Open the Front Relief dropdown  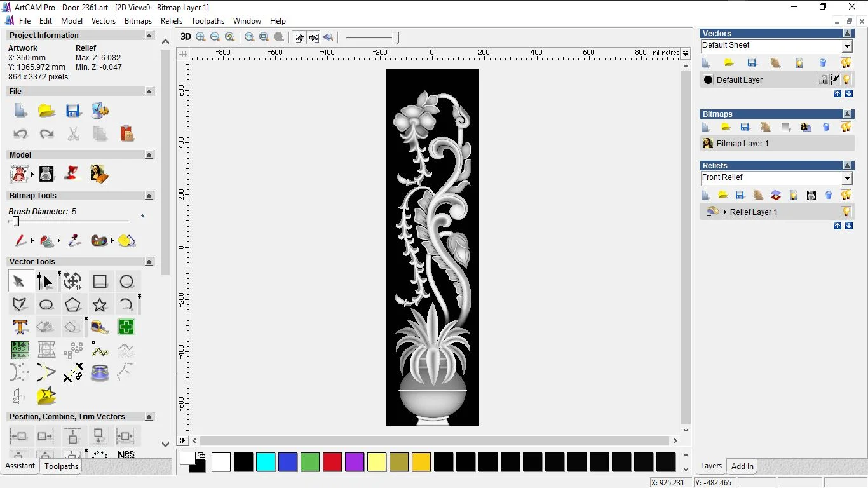(846, 179)
